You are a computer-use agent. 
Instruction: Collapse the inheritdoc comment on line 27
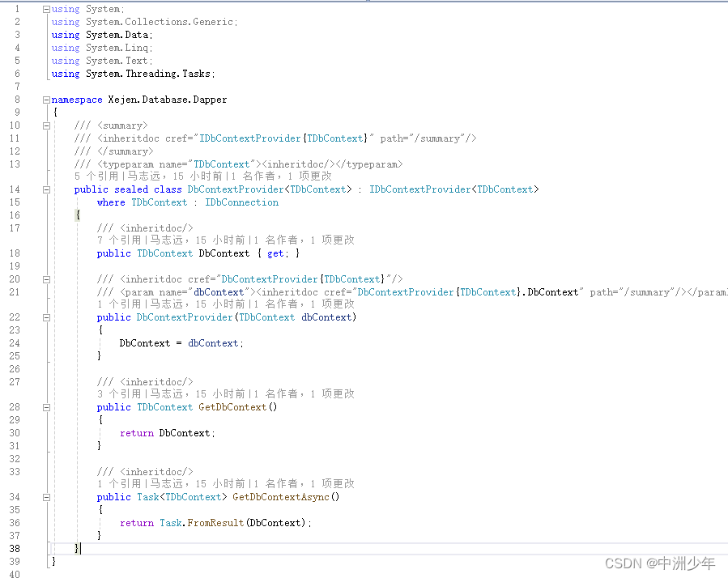point(46,381)
